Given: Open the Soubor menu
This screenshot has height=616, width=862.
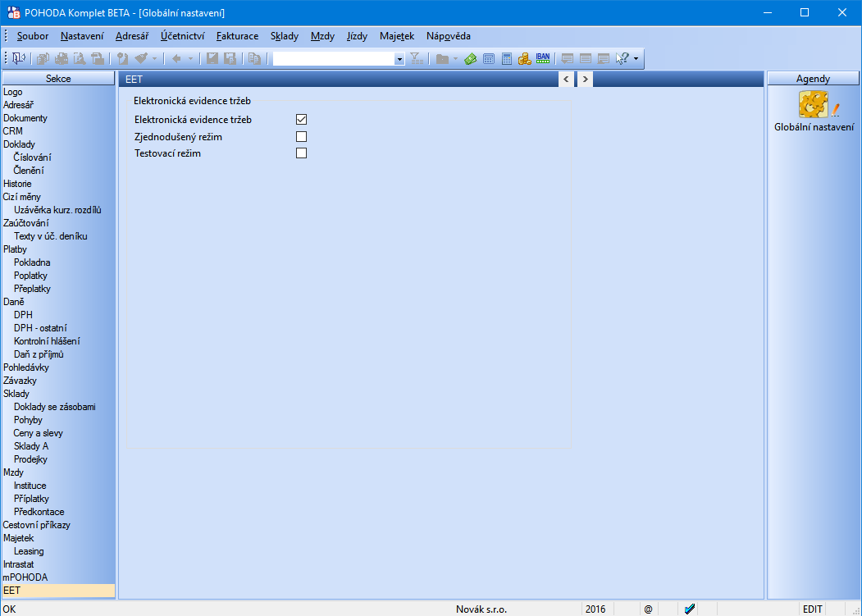Looking at the screenshot, I should (33, 36).
